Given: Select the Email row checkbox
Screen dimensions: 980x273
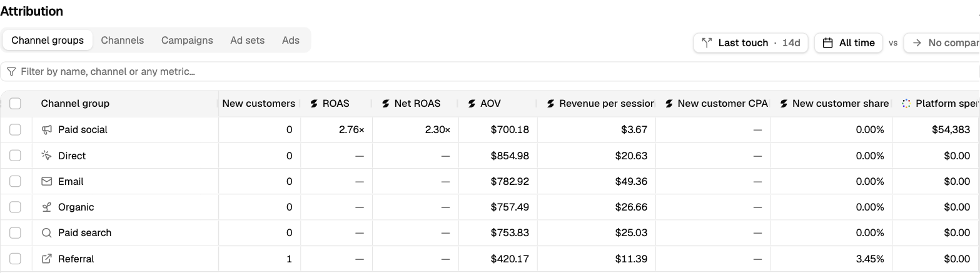Looking at the screenshot, I should pyautogui.click(x=16, y=181).
